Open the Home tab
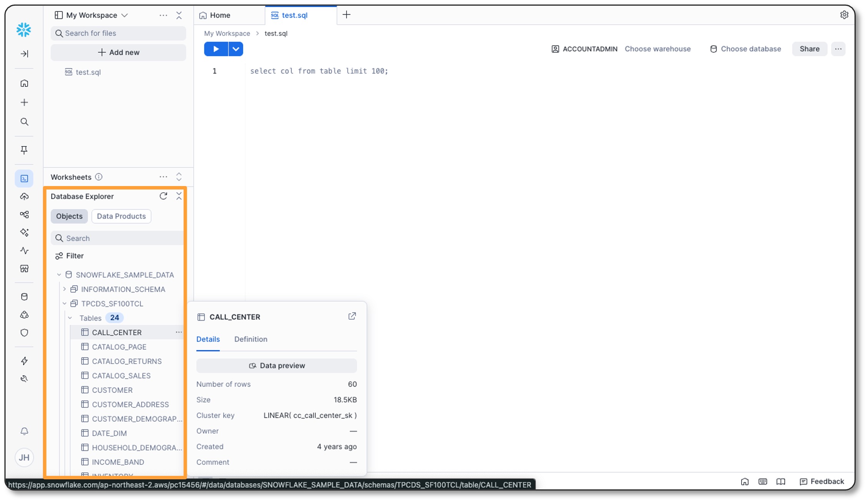 (x=220, y=15)
